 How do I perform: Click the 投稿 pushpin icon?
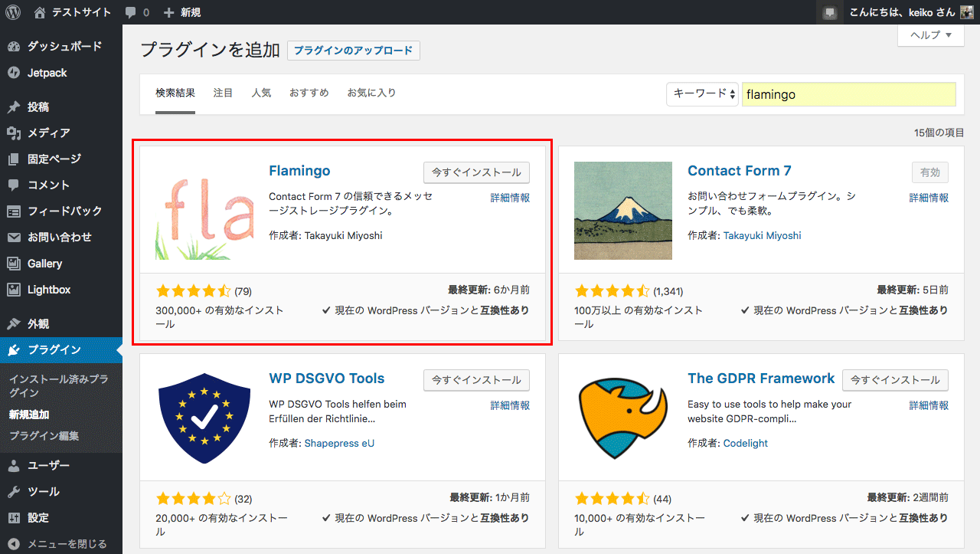tap(14, 107)
